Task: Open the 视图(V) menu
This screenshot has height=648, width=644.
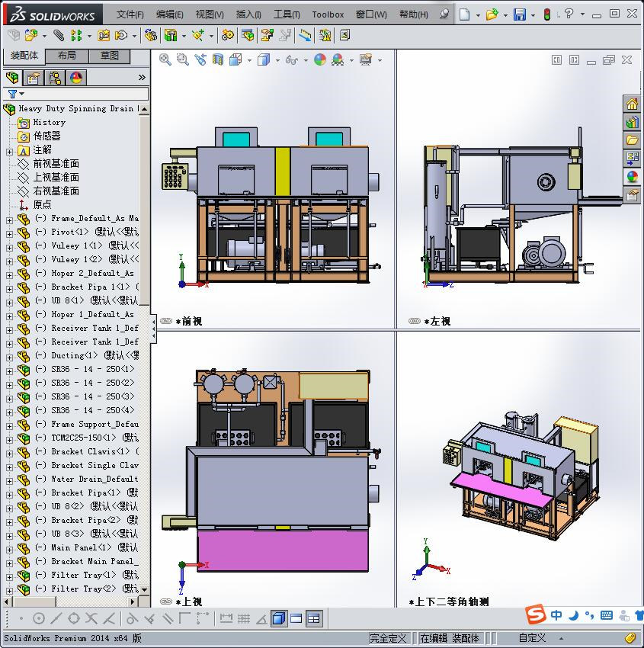Action: [x=210, y=14]
